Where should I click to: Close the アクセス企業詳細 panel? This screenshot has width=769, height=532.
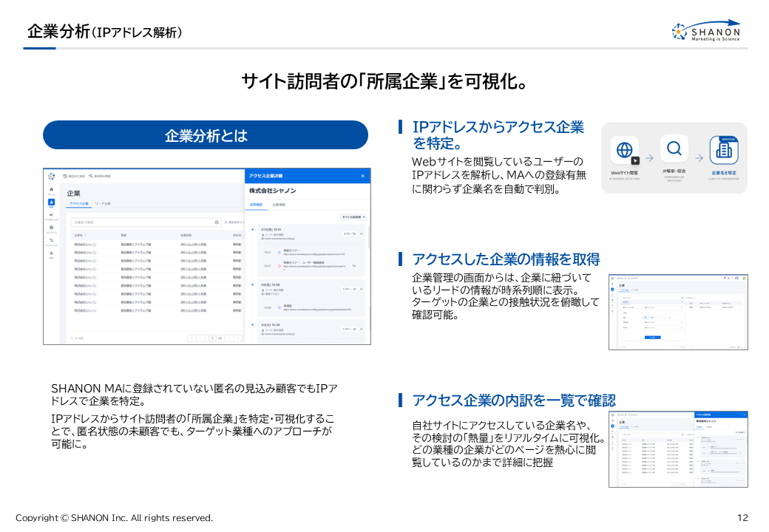point(362,176)
